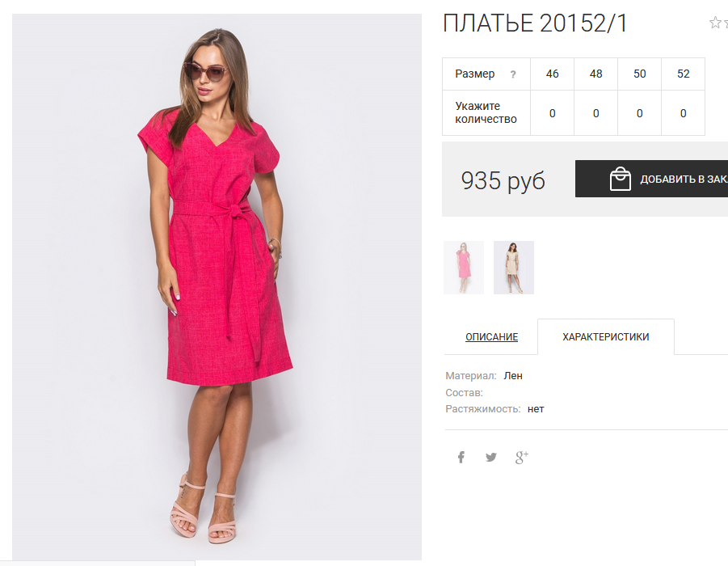
Task: Click the Google Plus share icon
Action: click(x=522, y=458)
